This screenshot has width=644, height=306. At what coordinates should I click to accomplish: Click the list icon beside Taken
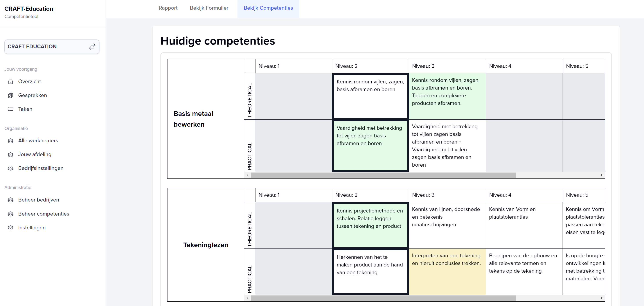(11, 109)
